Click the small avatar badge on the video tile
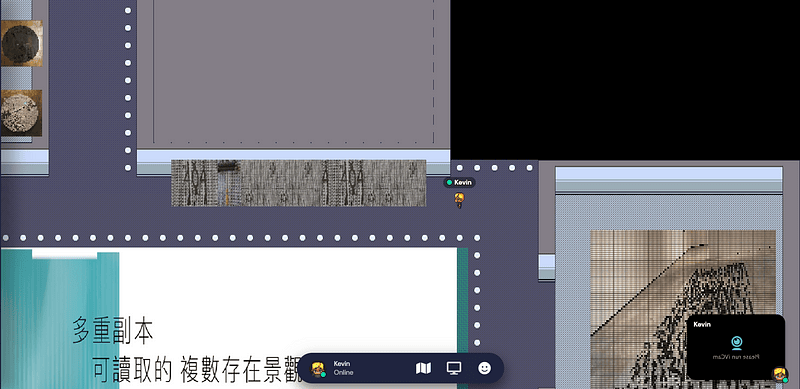Viewport: 800px width, 389px height. click(x=779, y=374)
